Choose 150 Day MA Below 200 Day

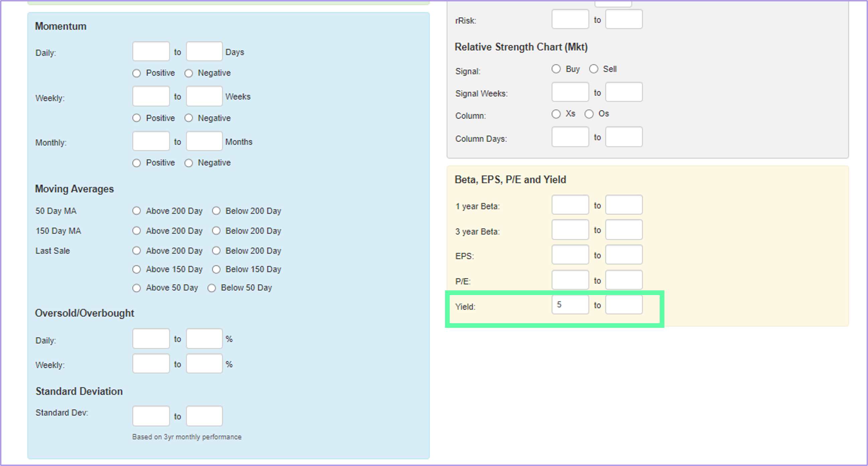[216, 230]
